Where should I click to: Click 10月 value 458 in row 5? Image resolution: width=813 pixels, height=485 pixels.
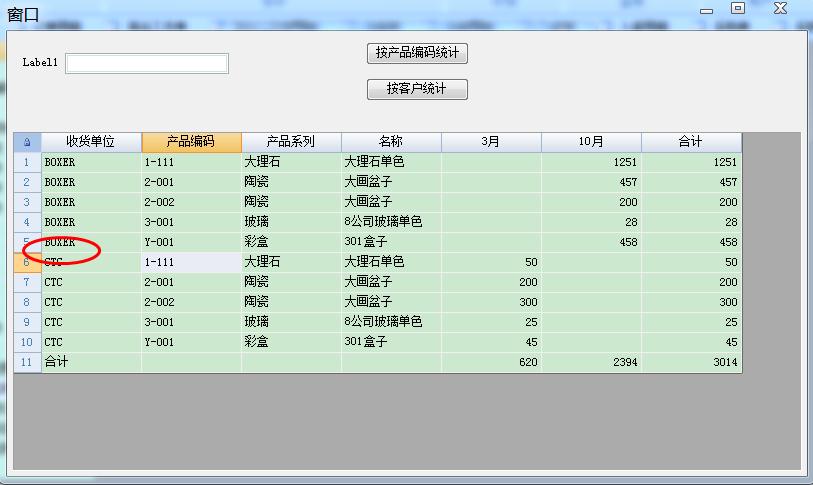[x=592, y=242]
